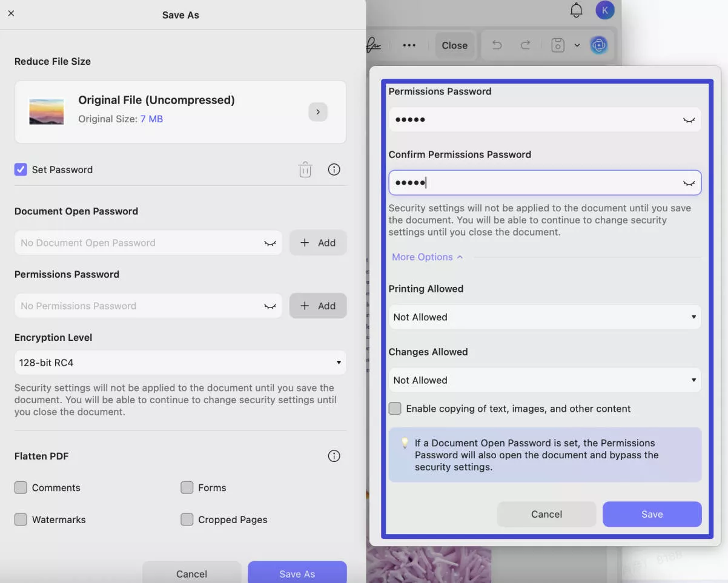This screenshot has width=728, height=583.
Task: Undo the last action
Action: [x=496, y=45]
